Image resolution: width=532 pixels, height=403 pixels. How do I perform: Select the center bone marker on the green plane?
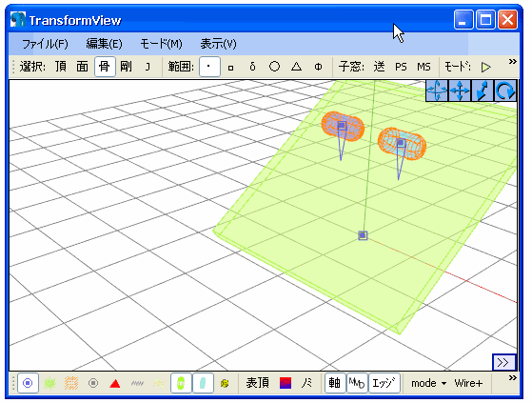click(363, 235)
